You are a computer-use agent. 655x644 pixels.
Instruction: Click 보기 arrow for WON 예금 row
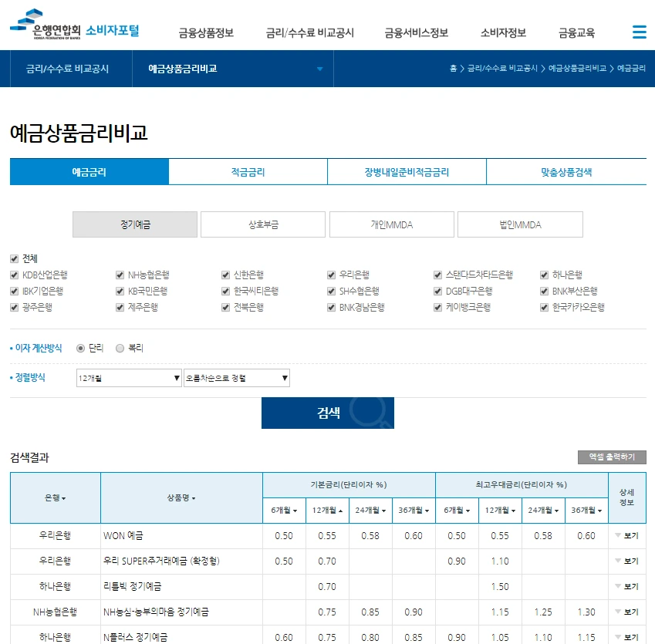(x=627, y=536)
